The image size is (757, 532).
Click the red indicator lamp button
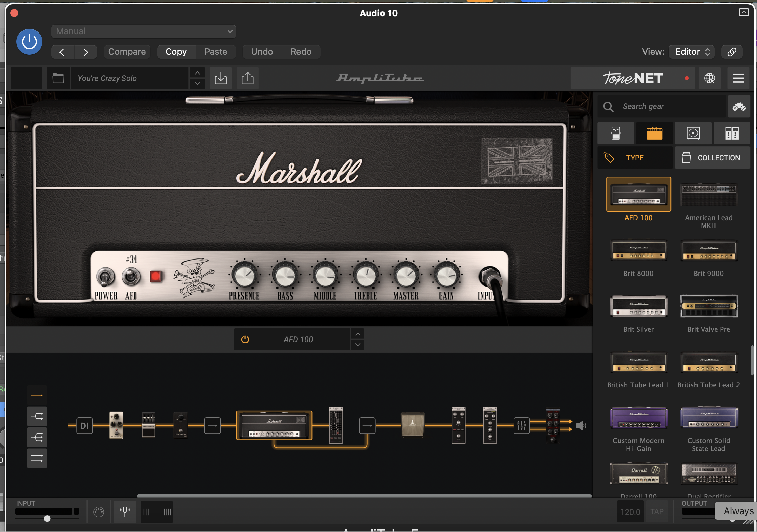pyautogui.click(x=156, y=276)
